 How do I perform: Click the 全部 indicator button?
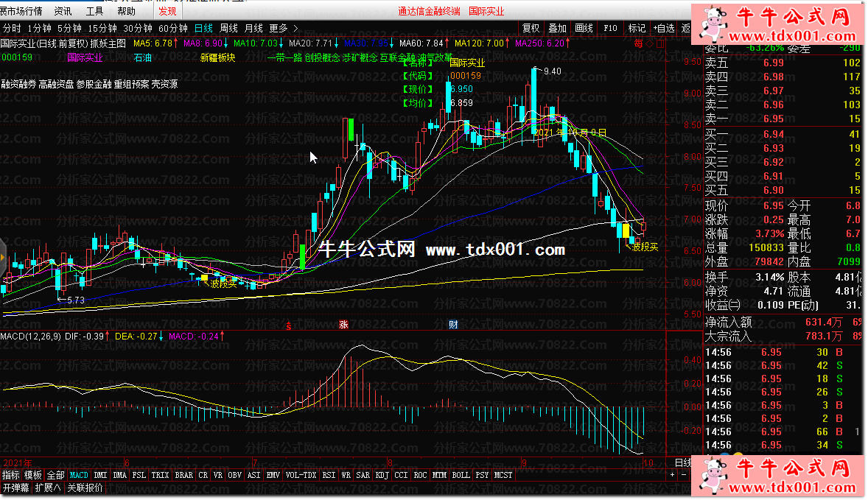[55, 475]
